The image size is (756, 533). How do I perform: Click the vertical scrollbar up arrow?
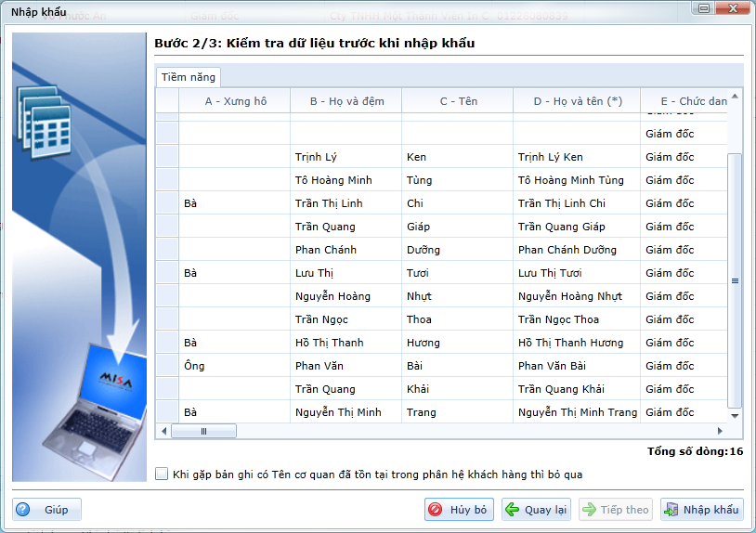736,96
